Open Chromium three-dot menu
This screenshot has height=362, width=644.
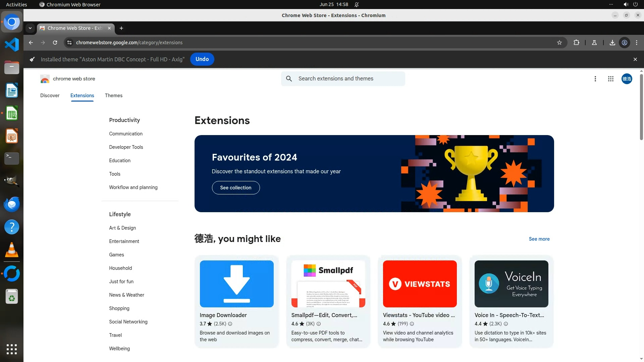(x=636, y=43)
